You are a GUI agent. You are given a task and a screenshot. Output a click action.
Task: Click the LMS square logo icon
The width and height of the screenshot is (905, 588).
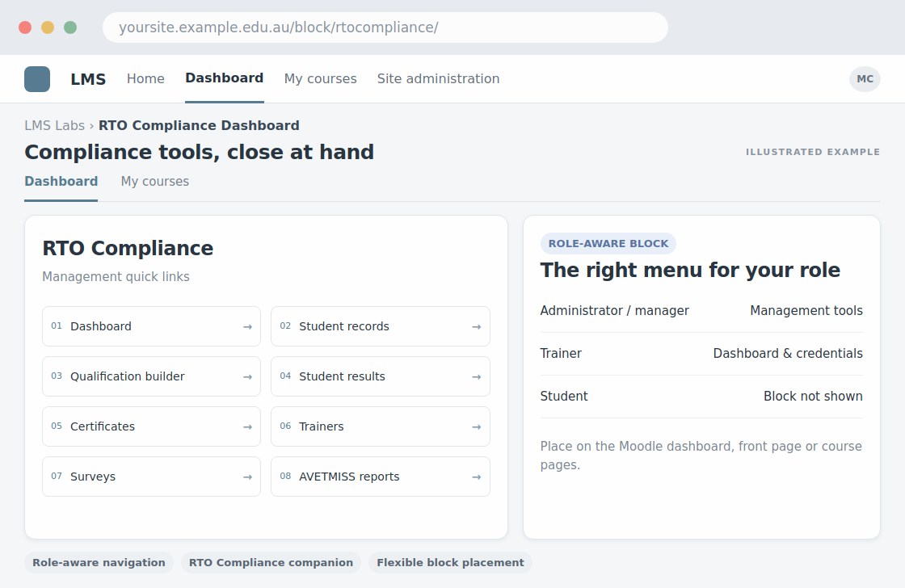[x=37, y=79]
